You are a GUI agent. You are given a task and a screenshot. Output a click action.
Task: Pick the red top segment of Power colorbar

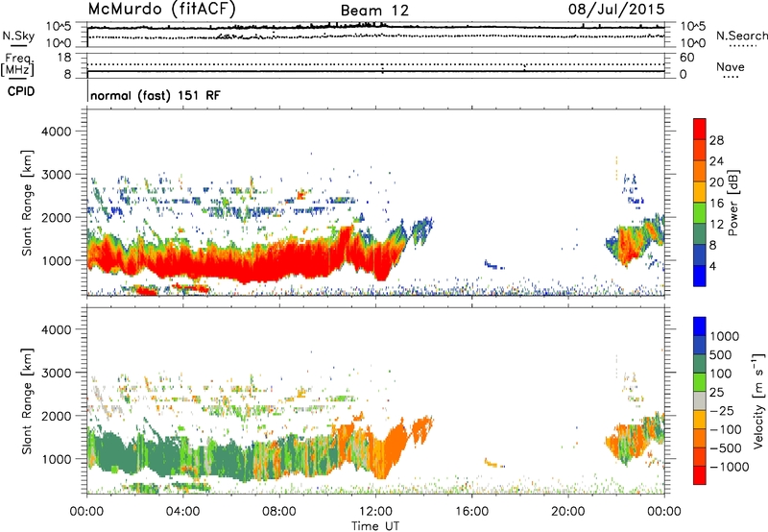click(x=700, y=129)
